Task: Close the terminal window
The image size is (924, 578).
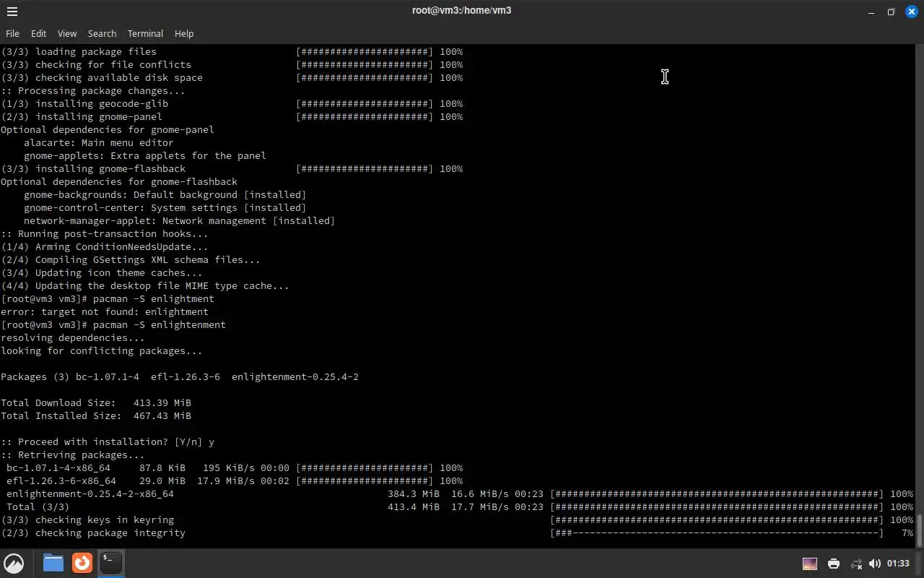Action: pos(911,12)
